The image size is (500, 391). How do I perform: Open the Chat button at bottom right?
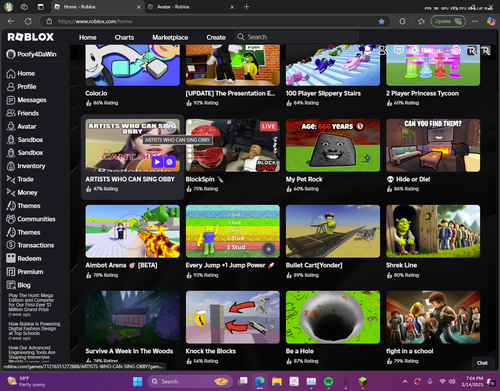[x=482, y=363]
